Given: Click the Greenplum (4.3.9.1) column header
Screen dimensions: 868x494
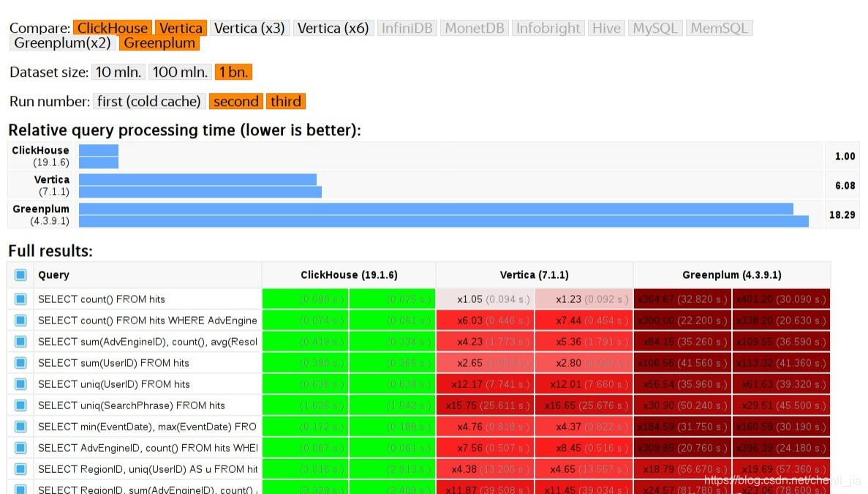Looking at the screenshot, I should [732, 274].
